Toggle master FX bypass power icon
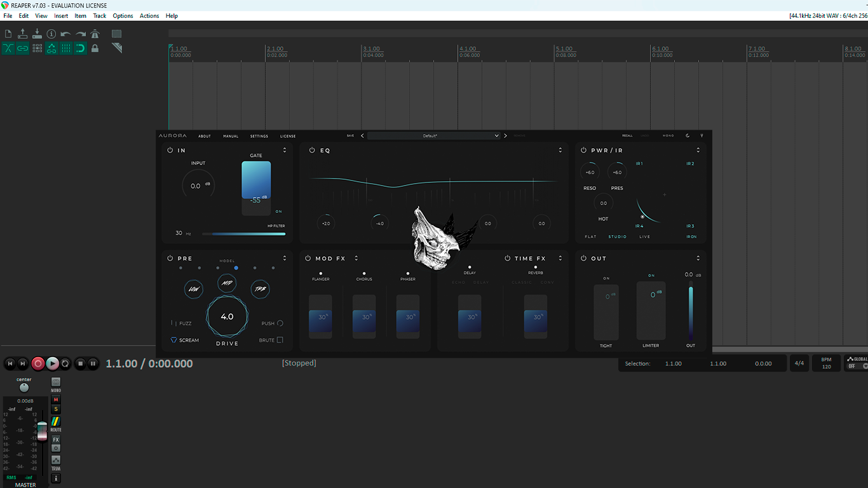Image resolution: width=868 pixels, height=488 pixels. (x=56, y=448)
